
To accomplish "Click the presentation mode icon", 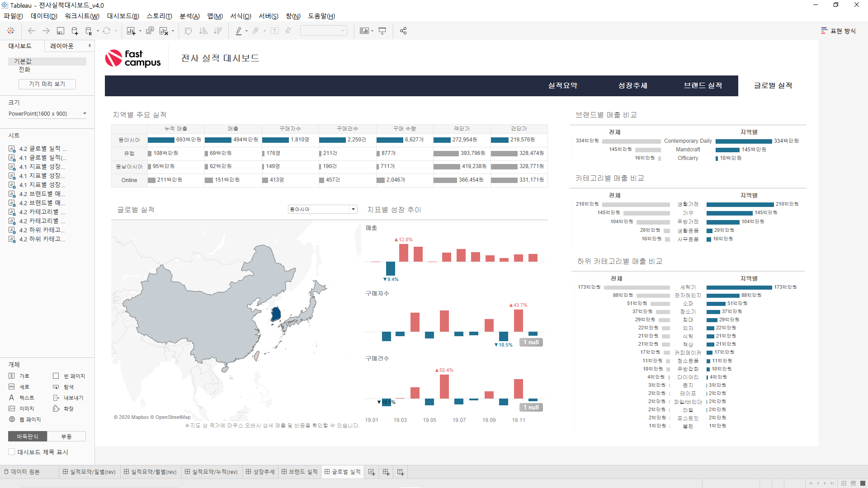I will click(382, 31).
